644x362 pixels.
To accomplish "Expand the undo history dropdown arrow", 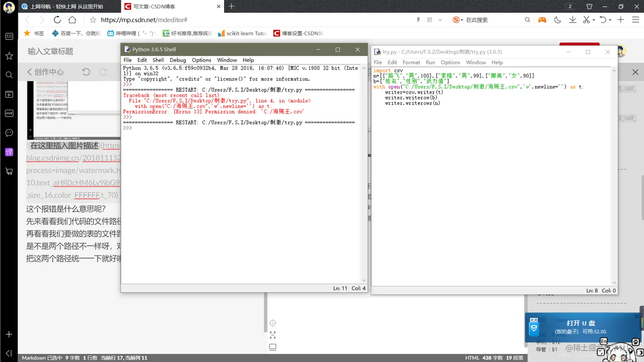I will (x=610, y=20).
